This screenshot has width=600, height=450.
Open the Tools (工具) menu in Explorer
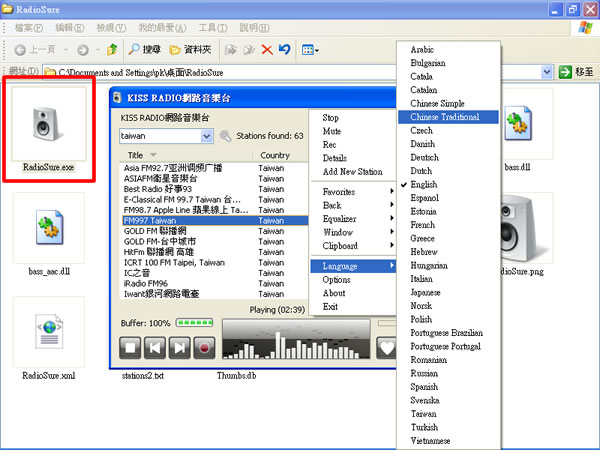[x=213, y=28]
